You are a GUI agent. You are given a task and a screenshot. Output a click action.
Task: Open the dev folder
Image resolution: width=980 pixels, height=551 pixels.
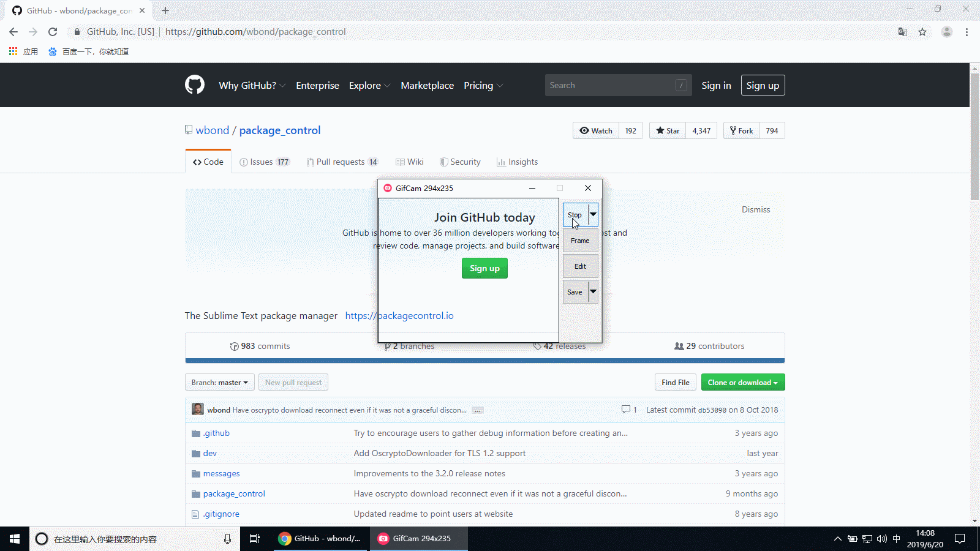click(210, 453)
